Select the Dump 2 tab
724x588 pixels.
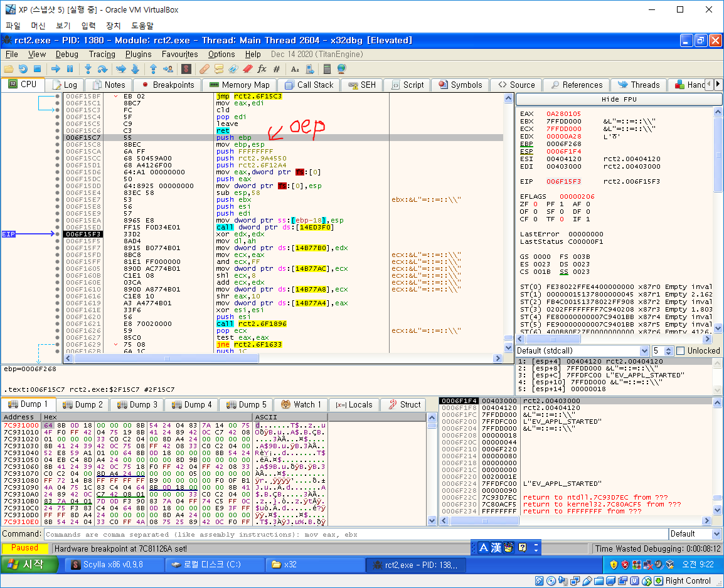83,404
